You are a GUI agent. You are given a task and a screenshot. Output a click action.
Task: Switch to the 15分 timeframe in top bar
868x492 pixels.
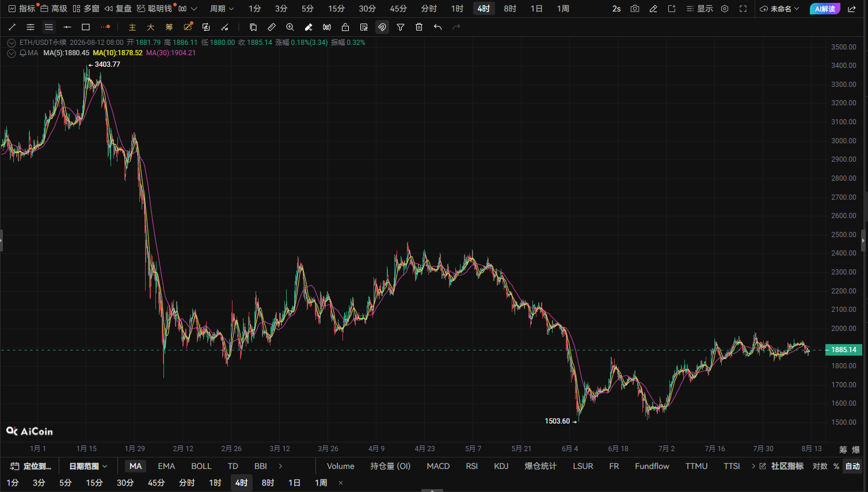(x=337, y=9)
